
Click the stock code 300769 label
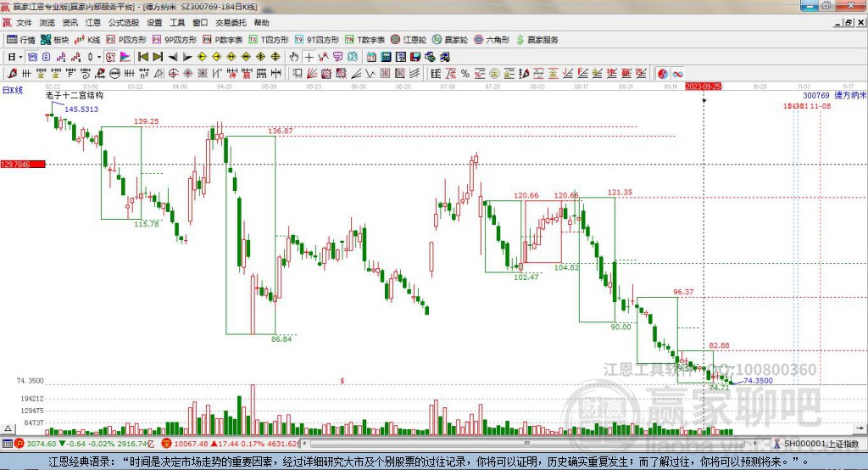pos(816,95)
